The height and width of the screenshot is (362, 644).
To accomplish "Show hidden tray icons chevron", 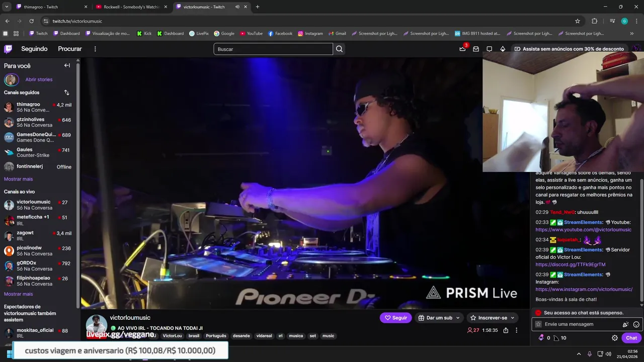I will coord(579,354).
